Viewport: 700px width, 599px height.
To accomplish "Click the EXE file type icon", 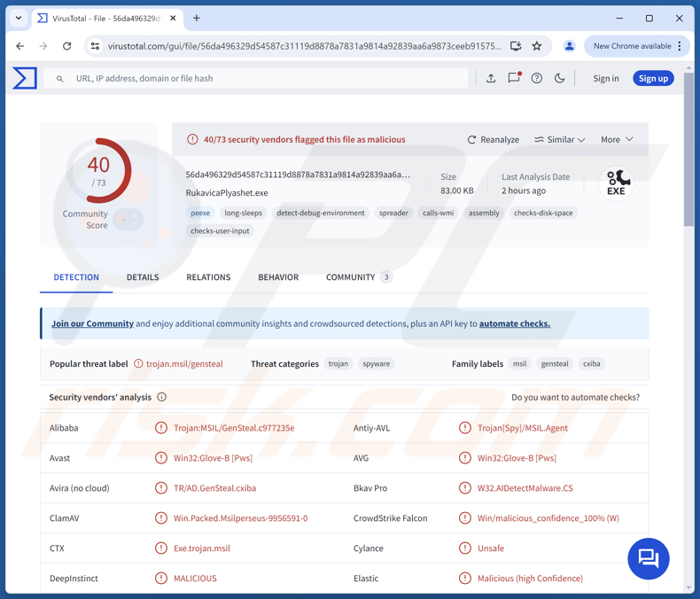I will [x=616, y=183].
